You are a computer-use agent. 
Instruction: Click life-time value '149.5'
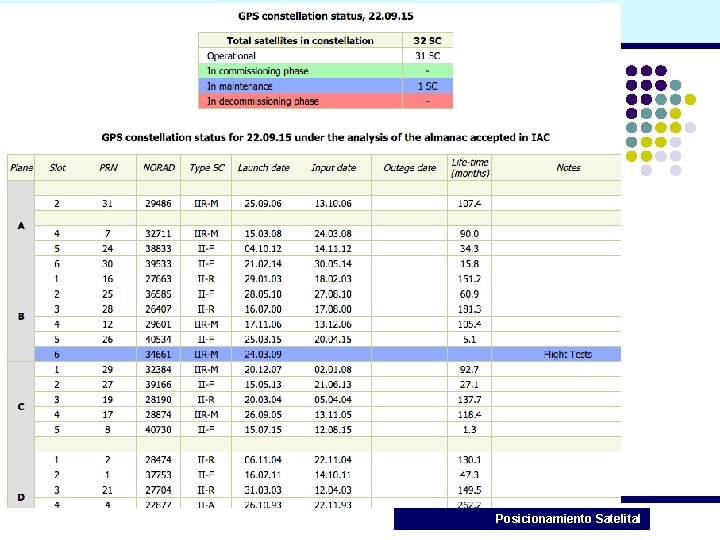(469, 490)
